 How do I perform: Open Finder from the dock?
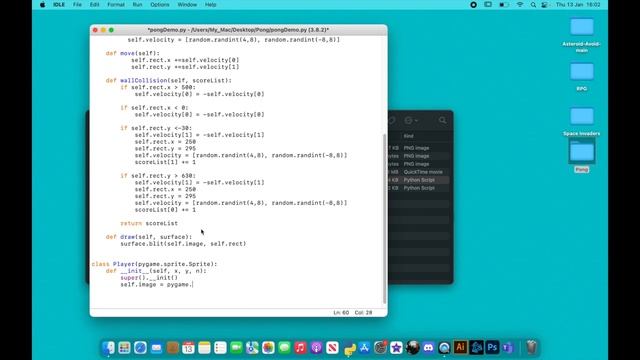click(108, 348)
